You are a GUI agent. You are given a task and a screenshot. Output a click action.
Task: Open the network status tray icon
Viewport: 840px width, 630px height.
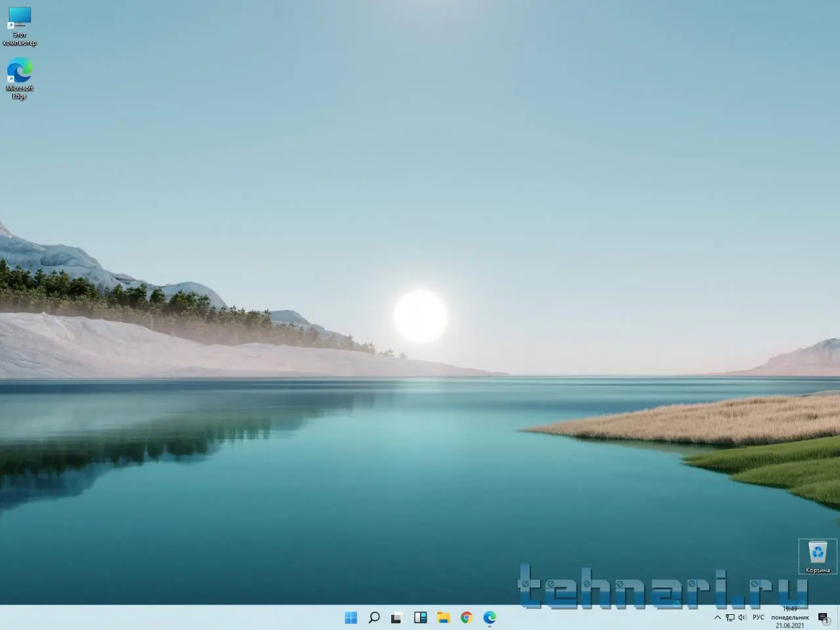pyautogui.click(x=730, y=618)
